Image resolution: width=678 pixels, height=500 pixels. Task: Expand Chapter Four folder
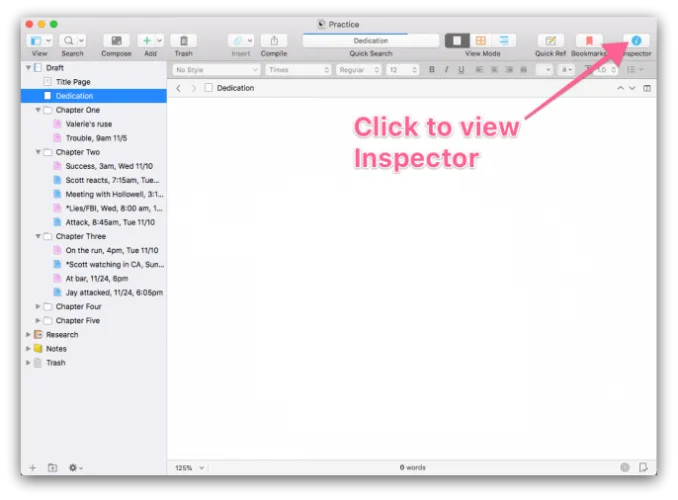pos(38,306)
